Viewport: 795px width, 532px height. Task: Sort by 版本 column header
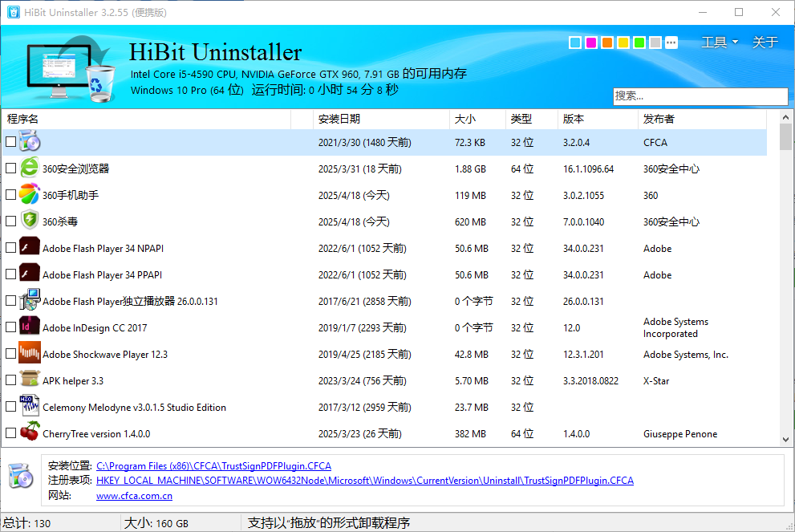[x=598, y=120]
